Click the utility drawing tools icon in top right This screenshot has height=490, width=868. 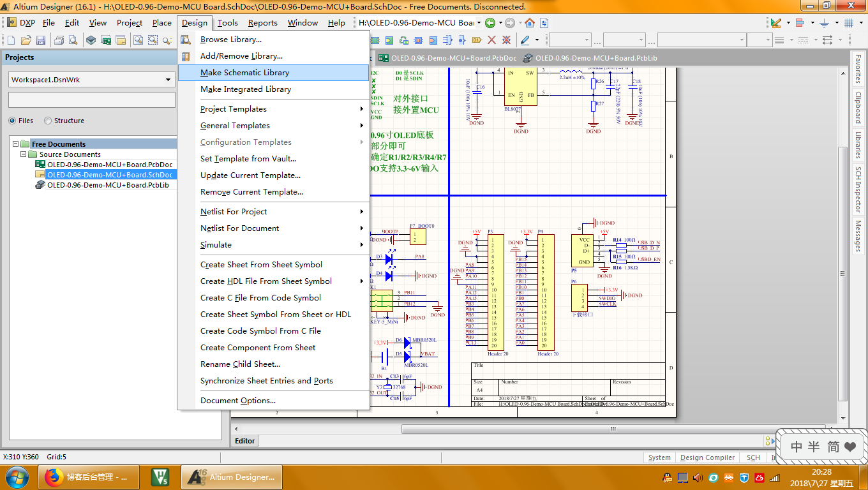776,23
